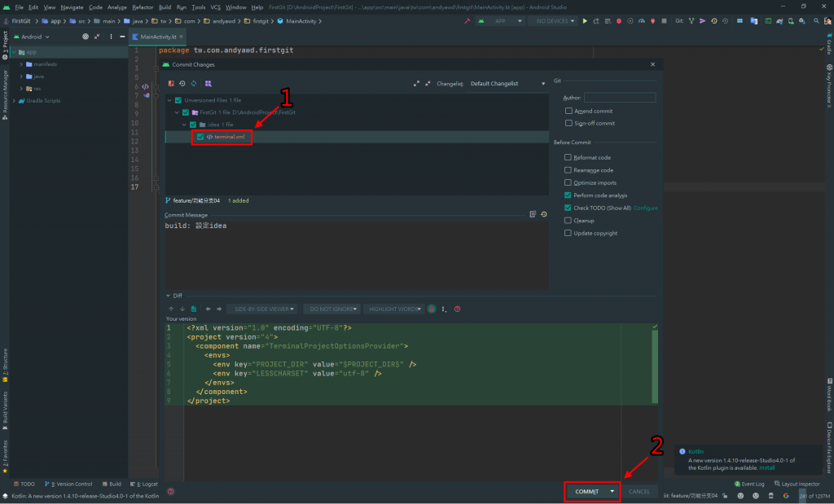
Task: Click the commit message template icon
Action: 533,214
